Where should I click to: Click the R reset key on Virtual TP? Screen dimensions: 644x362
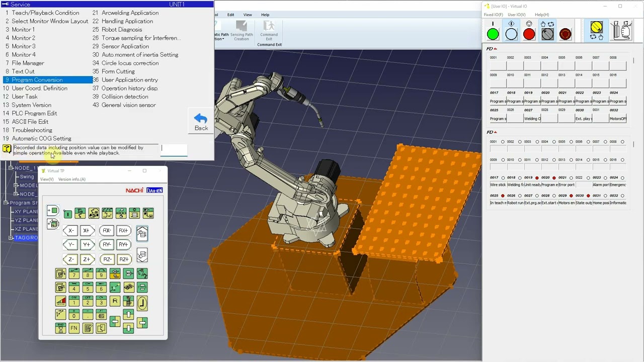coord(115,301)
